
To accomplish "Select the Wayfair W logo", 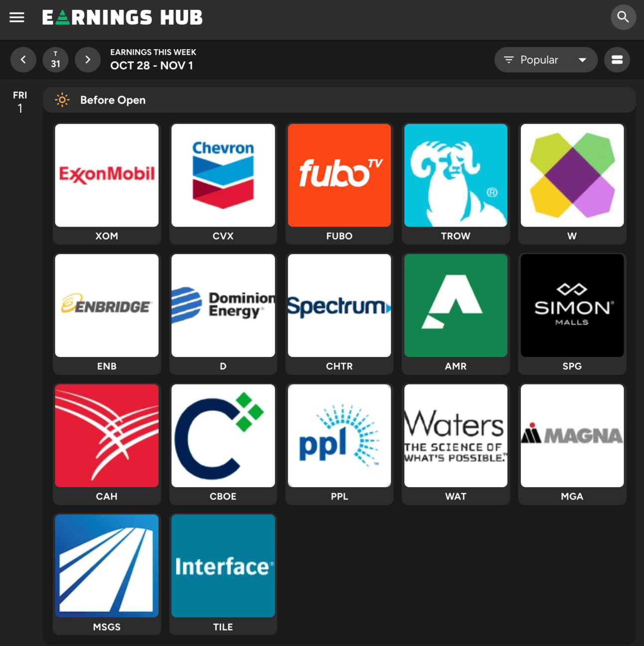I will [x=572, y=175].
